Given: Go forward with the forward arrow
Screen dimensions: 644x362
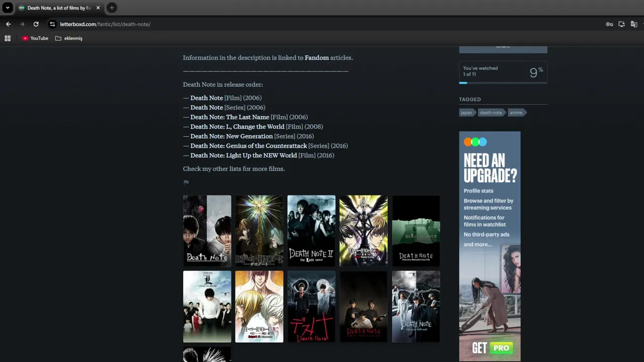Looking at the screenshot, I should [x=22, y=24].
